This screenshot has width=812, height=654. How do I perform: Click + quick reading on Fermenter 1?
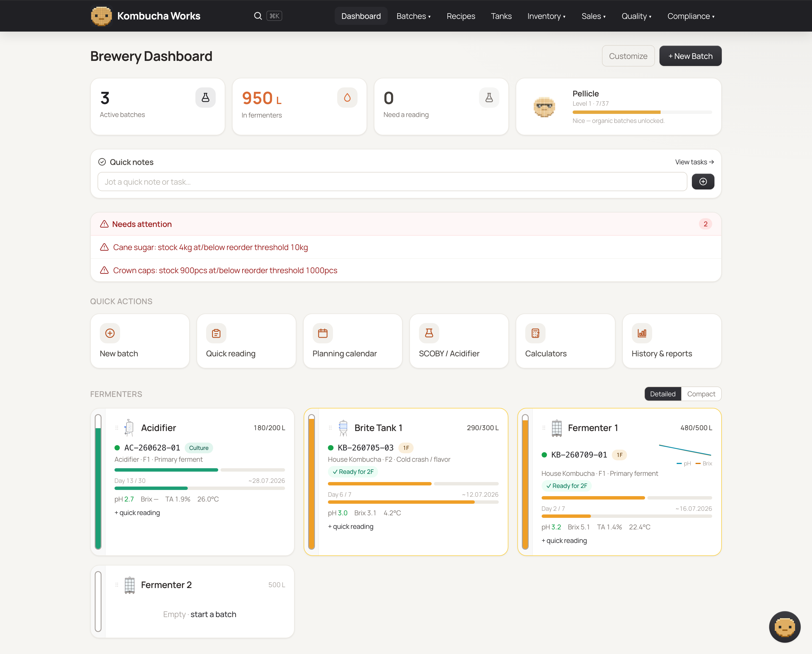564,540
